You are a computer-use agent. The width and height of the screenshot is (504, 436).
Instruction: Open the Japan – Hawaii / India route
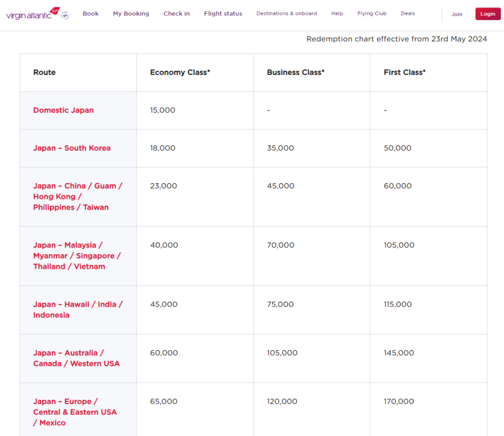tap(78, 310)
